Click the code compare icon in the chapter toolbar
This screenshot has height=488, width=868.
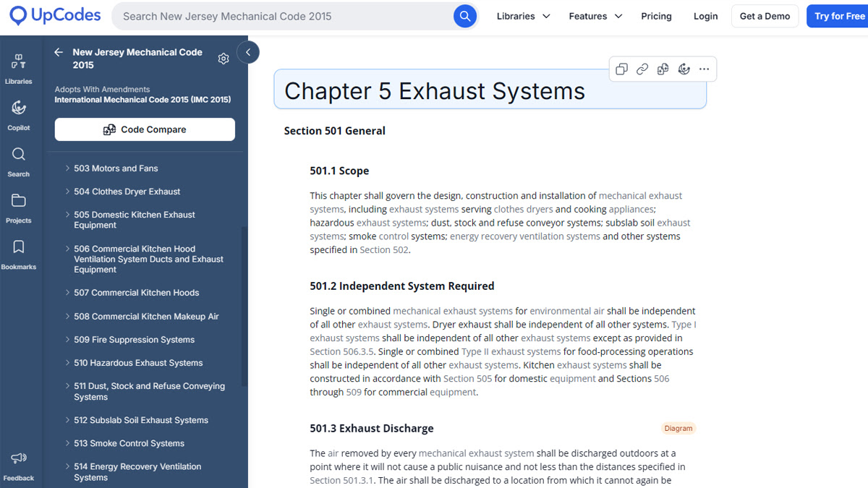663,69
